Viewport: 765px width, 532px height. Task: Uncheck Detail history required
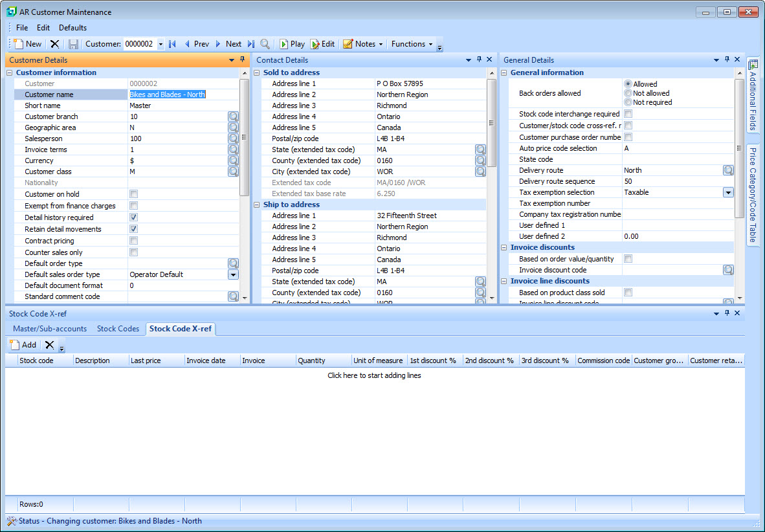coord(134,217)
